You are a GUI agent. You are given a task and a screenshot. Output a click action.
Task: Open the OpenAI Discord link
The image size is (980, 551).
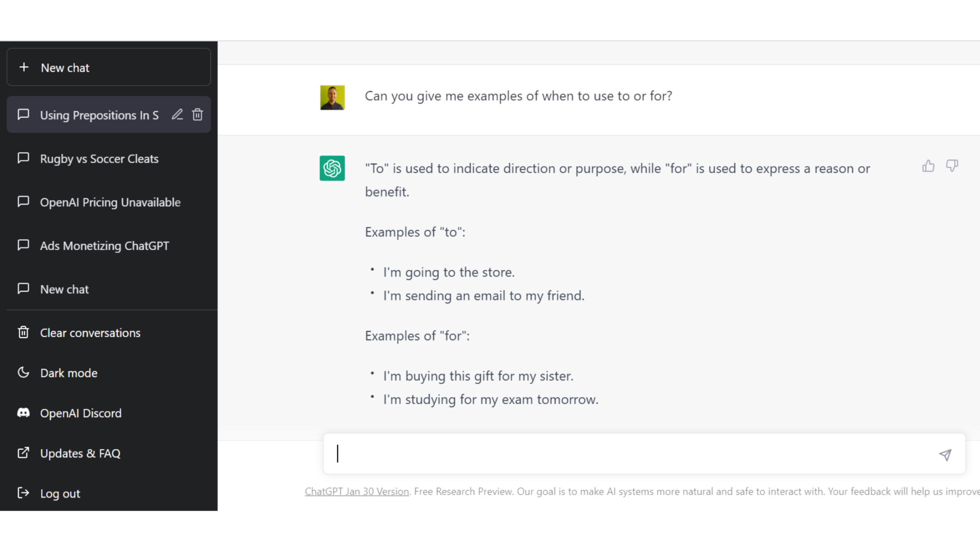pos(80,413)
